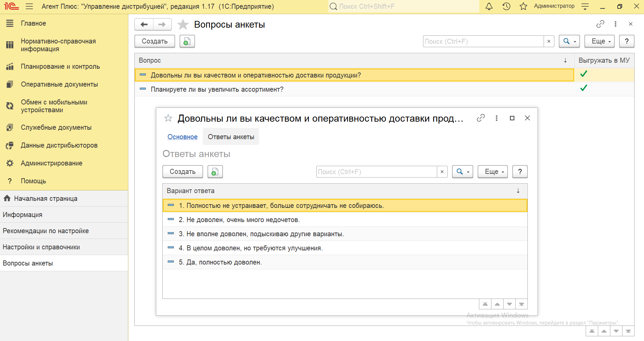Copy link to Вопросы анкеты list
This screenshot has width=644, height=341.
pyautogui.click(x=600, y=24)
